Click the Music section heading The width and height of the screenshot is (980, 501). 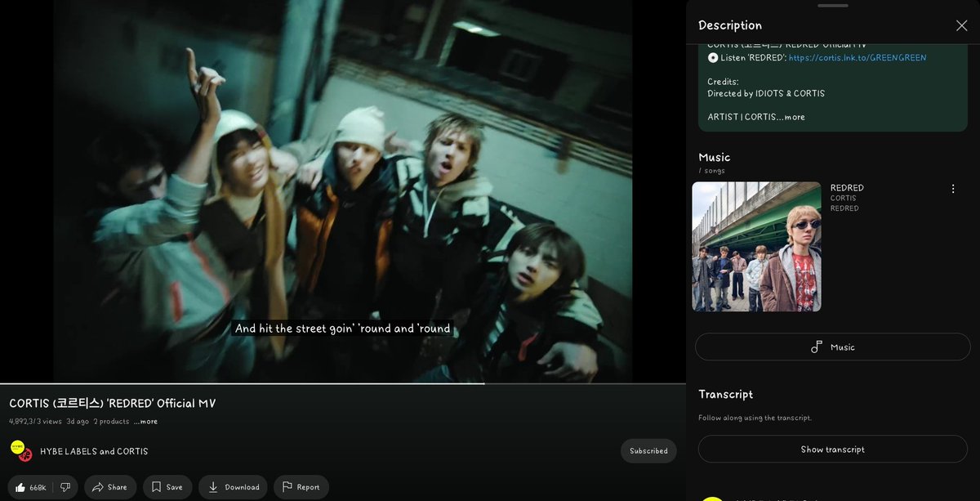(715, 157)
